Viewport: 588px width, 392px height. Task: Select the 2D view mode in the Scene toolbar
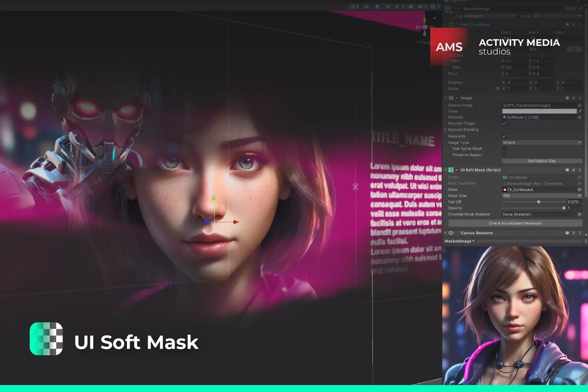(366, 7)
